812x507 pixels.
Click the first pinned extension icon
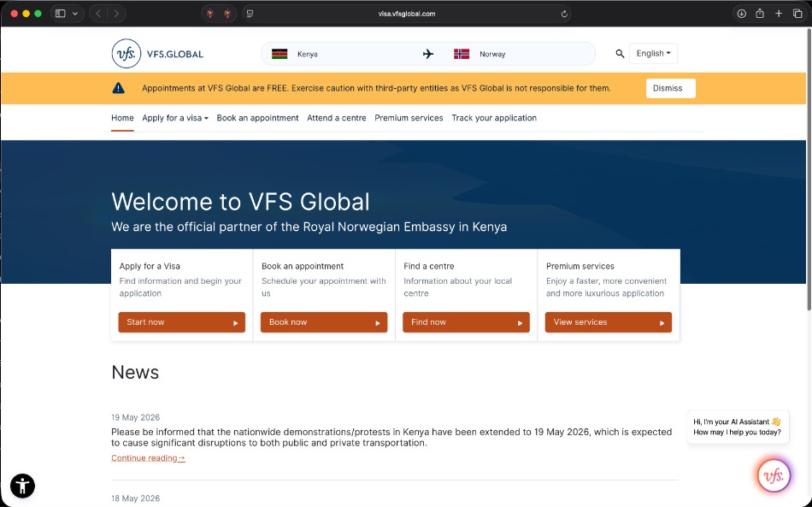[x=210, y=14]
